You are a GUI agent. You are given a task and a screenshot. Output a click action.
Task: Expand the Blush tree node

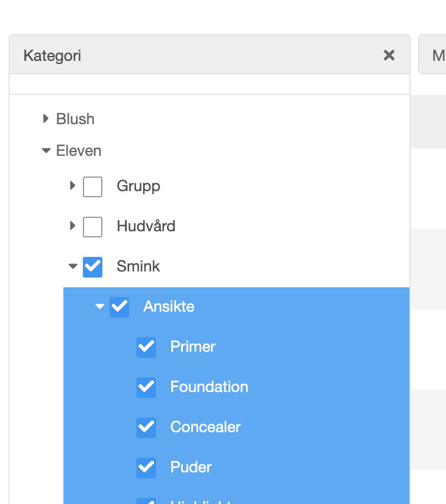point(46,119)
